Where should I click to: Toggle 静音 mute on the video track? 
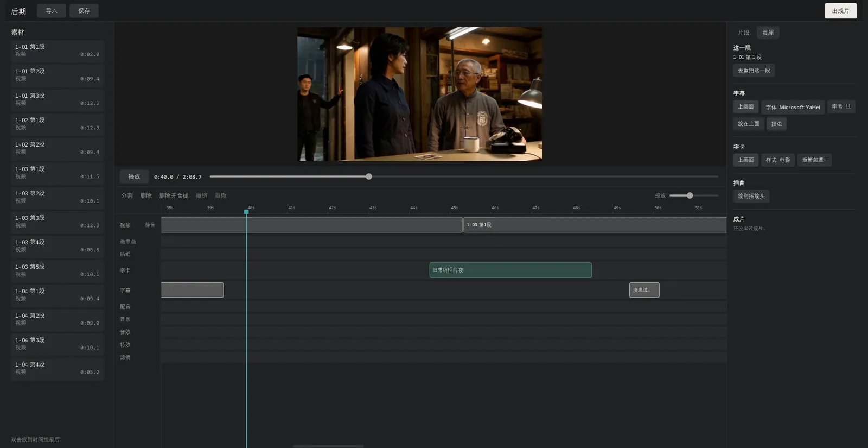tap(150, 225)
